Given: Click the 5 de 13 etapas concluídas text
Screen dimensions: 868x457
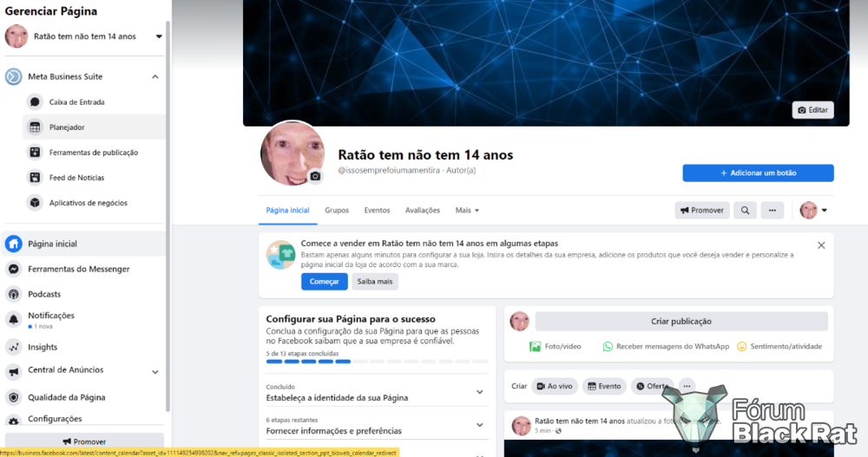Looking at the screenshot, I should tap(302, 354).
